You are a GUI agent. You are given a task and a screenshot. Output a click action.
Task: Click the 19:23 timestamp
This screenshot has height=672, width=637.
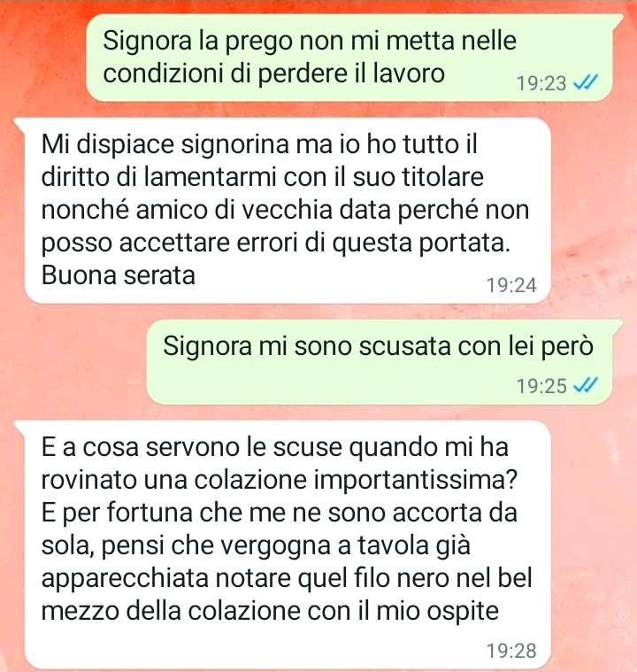tap(541, 83)
